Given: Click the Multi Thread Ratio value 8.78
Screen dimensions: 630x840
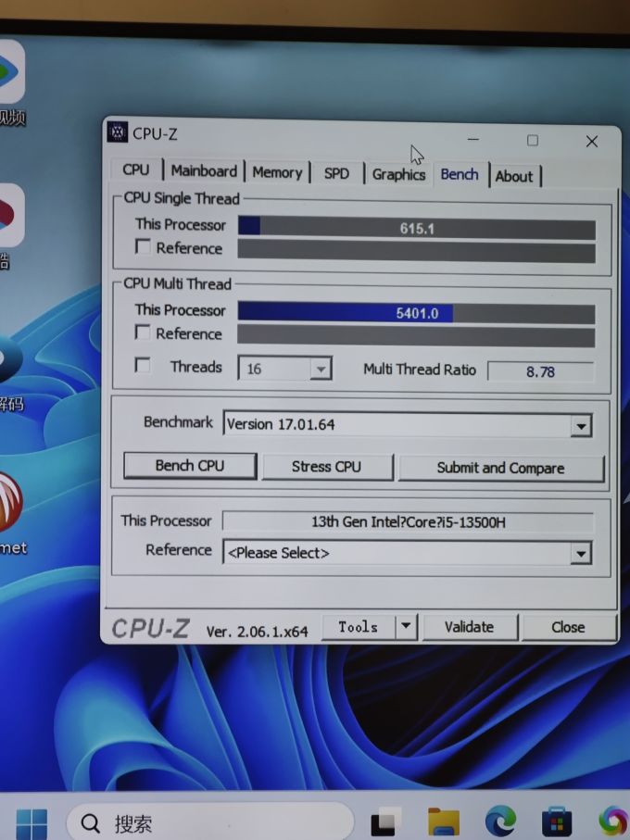Looking at the screenshot, I should pyautogui.click(x=540, y=371).
